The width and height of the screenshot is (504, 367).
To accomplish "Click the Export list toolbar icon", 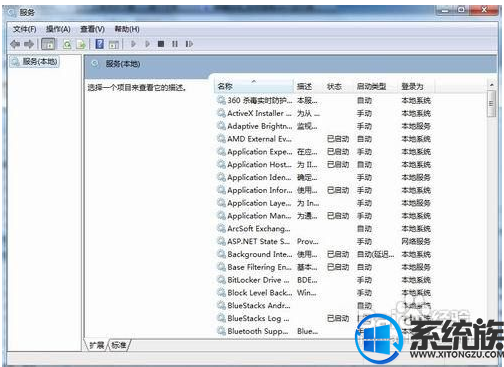I will coord(81,44).
